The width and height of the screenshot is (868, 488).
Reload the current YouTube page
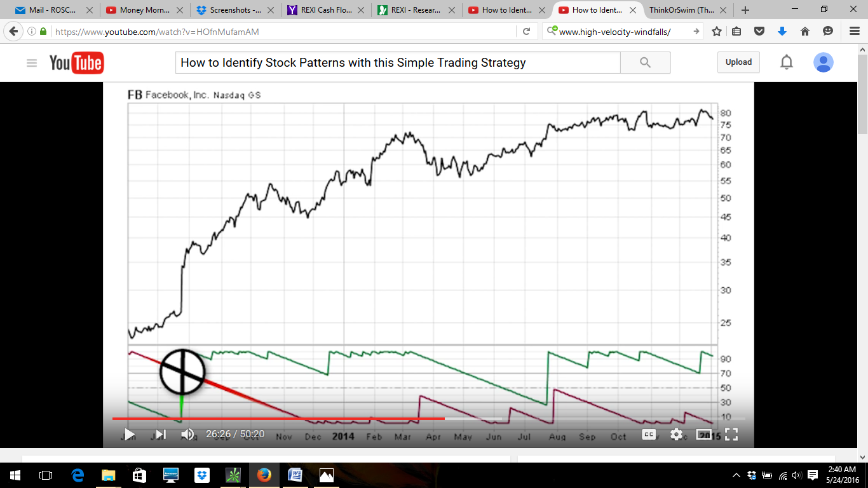click(x=526, y=31)
